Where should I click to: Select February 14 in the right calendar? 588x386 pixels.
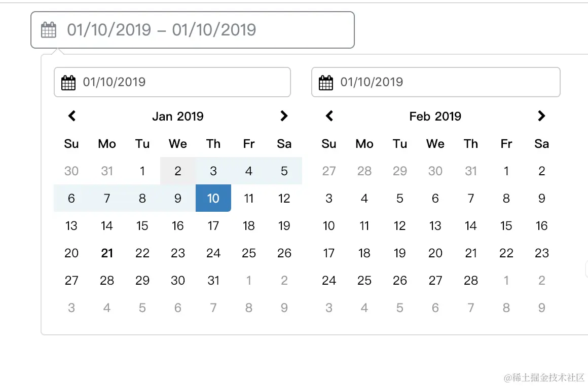[x=470, y=225]
